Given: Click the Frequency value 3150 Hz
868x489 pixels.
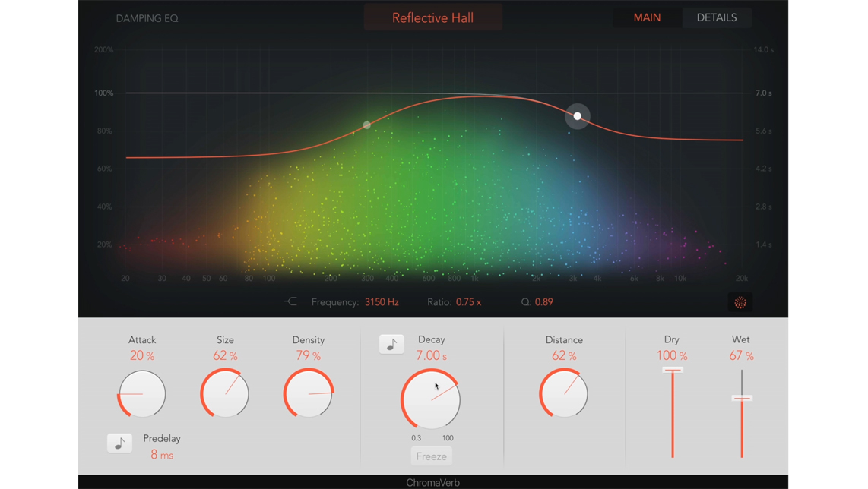Looking at the screenshot, I should (382, 302).
